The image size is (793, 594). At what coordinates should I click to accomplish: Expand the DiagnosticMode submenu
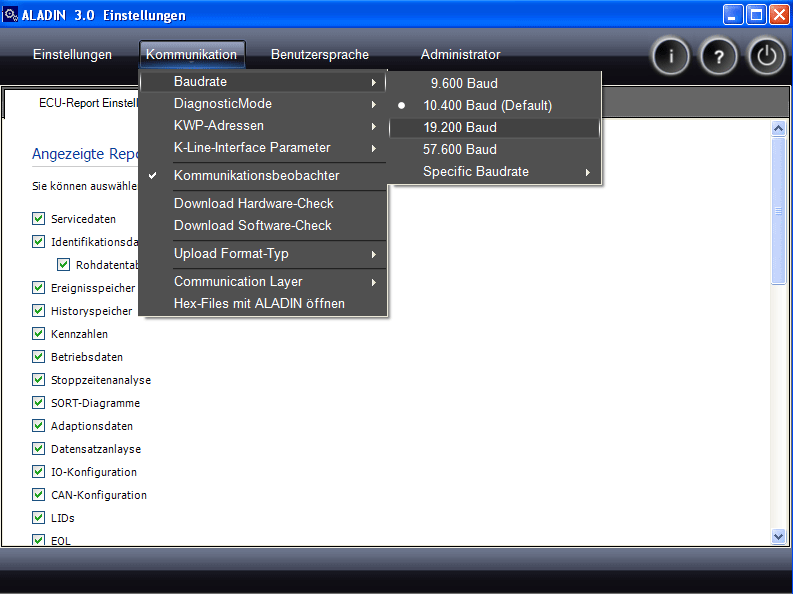click(263, 104)
